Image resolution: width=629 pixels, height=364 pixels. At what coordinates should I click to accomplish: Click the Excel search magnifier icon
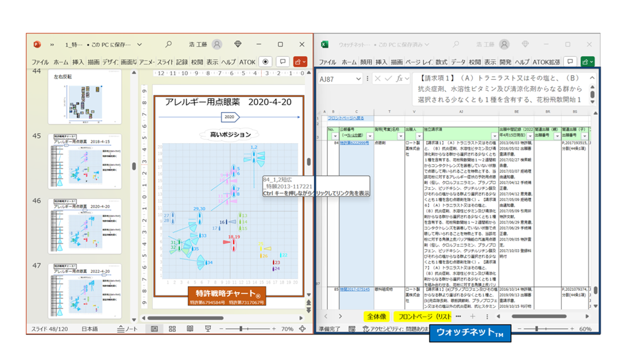click(456, 44)
